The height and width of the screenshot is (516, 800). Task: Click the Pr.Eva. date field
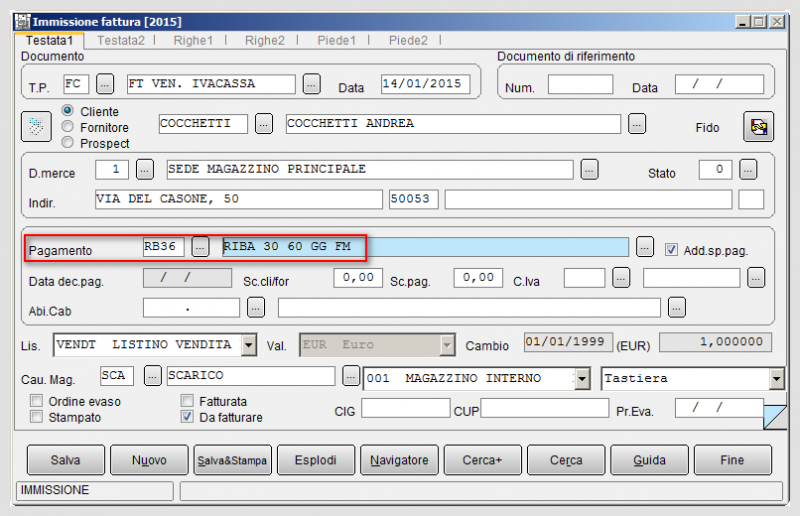coord(719,408)
